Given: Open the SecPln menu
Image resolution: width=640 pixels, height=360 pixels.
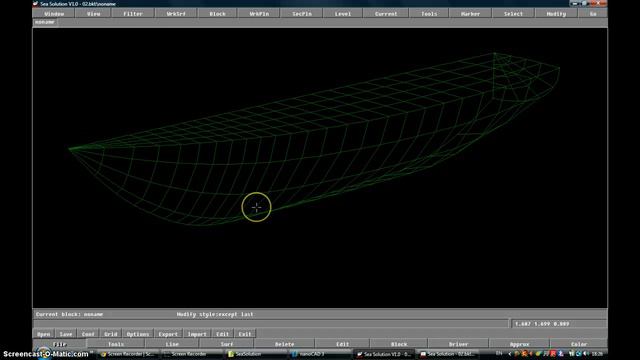Looking at the screenshot, I should tap(302, 13).
